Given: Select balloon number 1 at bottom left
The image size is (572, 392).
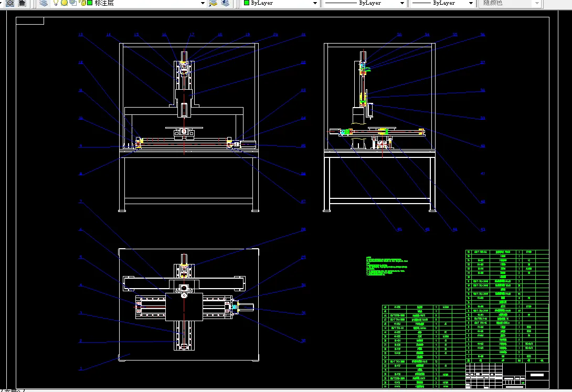Looking at the screenshot, I should tap(81, 369).
